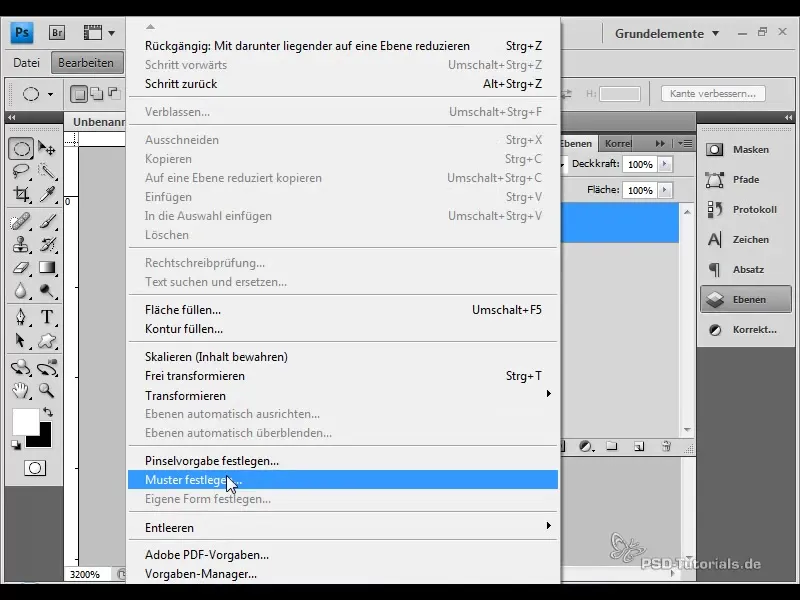Select the Magic Wand tool

point(47,171)
